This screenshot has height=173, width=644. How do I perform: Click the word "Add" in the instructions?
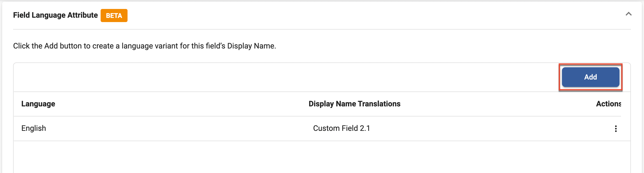point(51,46)
